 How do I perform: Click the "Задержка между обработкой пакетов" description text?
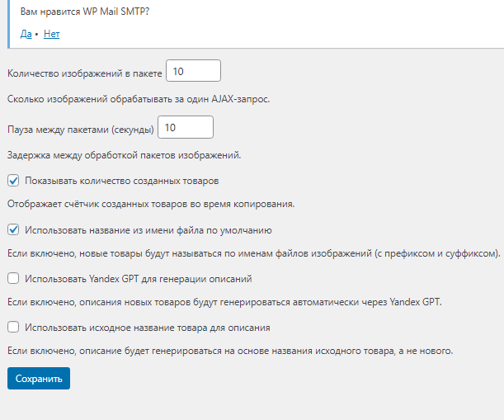pyautogui.click(x=124, y=154)
